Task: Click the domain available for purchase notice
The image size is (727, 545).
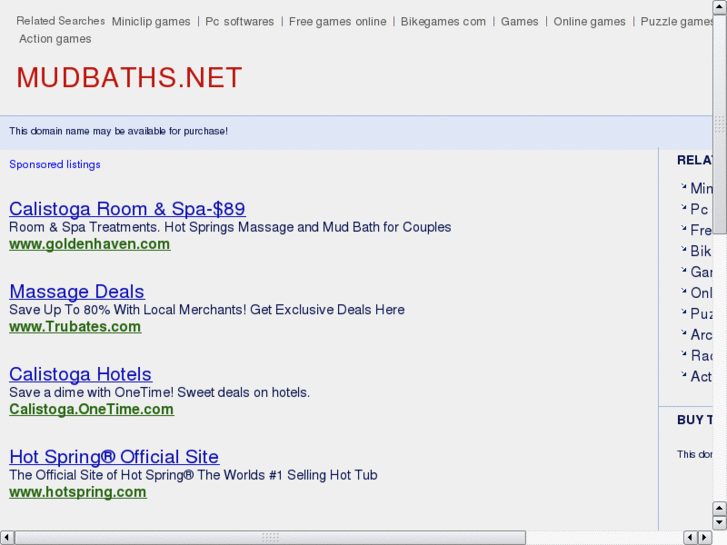Action: click(119, 131)
